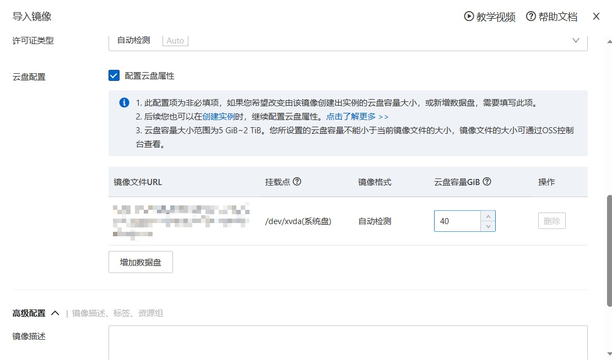This screenshot has height=364, width=612.
Task: Decrease the disk capacity with the down arrow
Action: point(488,226)
